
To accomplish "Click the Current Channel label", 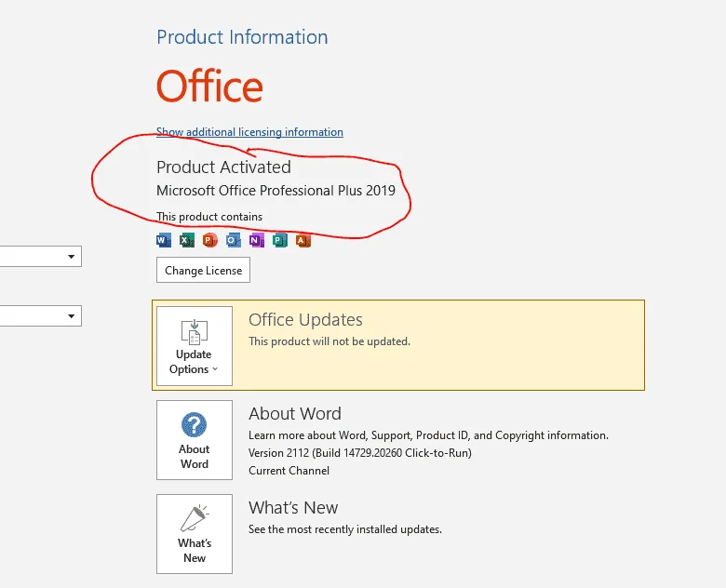I will pyautogui.click(x=289, y=471).
